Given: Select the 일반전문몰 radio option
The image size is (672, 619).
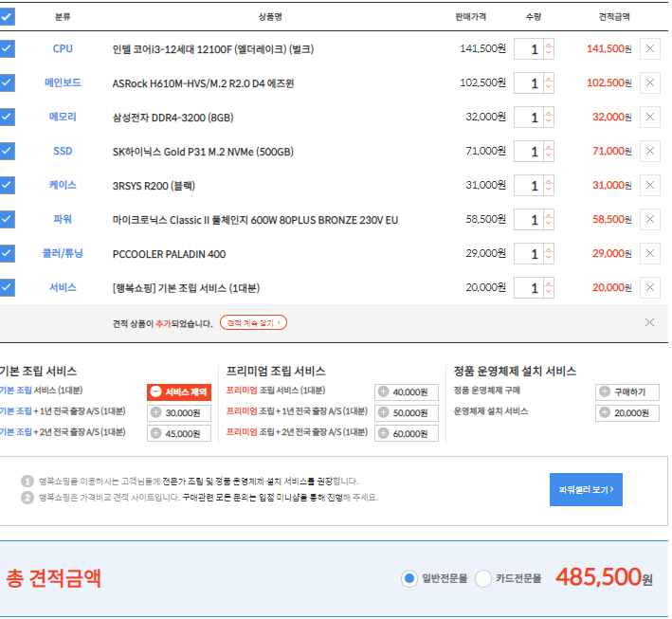Looking at the screenshot, I should click(409, 578).
